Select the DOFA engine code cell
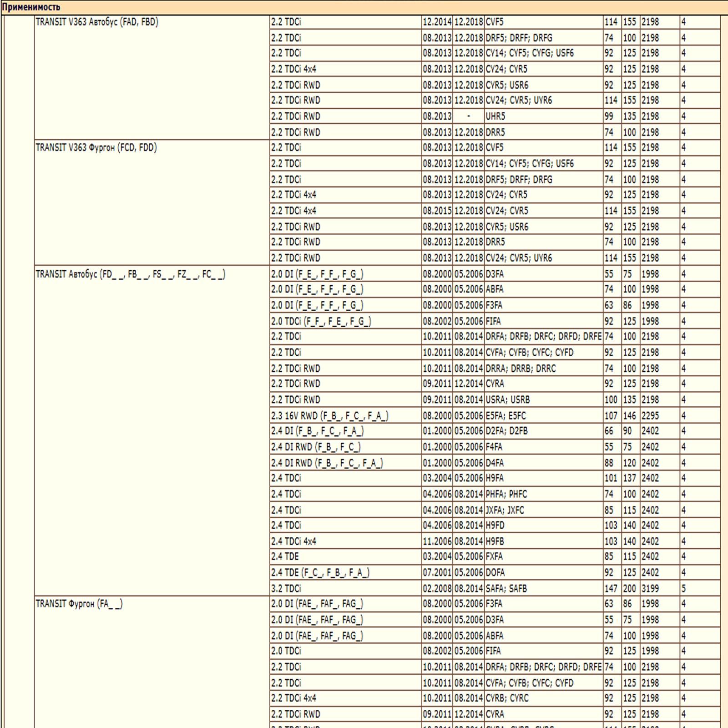 pyautogui.click(x=495, y=572)
